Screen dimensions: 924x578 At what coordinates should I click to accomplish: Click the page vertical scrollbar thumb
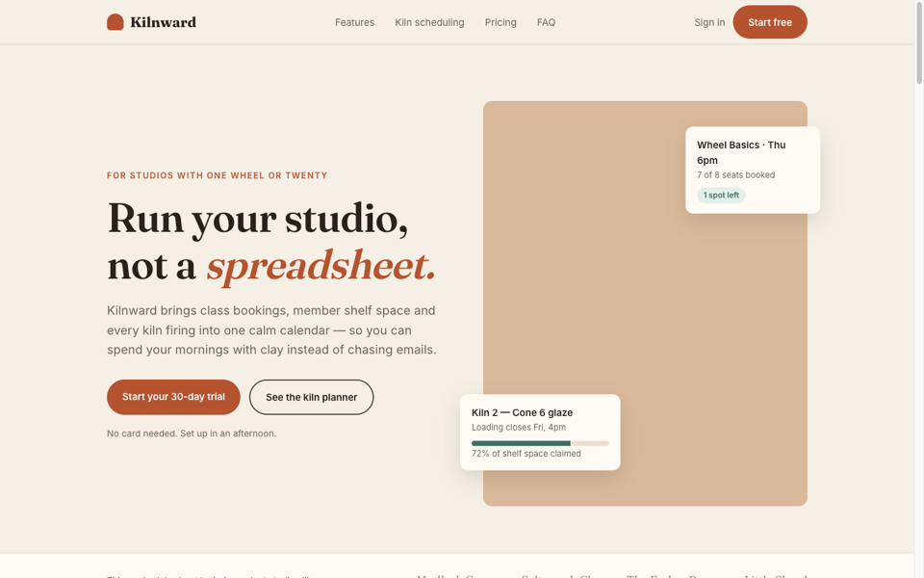pyautogui.click(x=918, y=42)
